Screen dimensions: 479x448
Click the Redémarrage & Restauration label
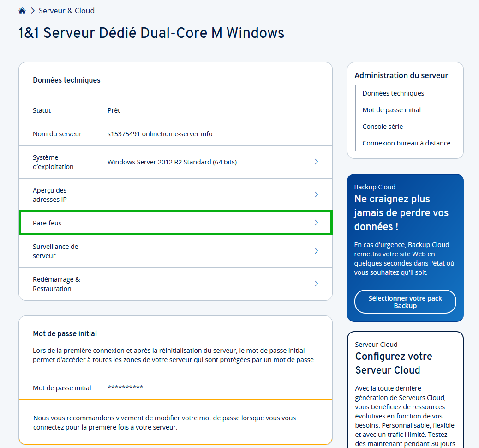pos(56,284)
